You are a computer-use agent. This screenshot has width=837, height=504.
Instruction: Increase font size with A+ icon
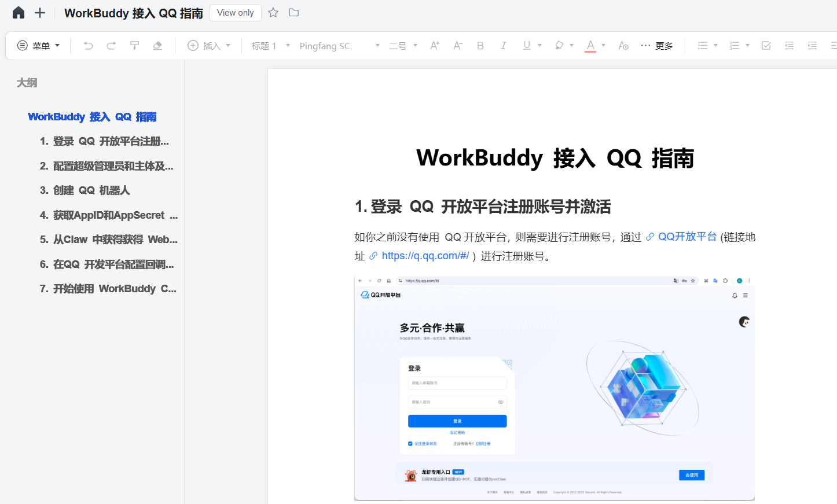pos(435,46)
